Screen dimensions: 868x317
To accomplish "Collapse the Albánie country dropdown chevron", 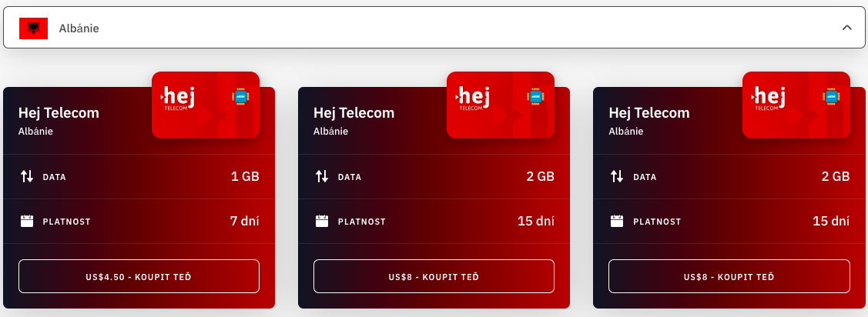I will point(847,28).
